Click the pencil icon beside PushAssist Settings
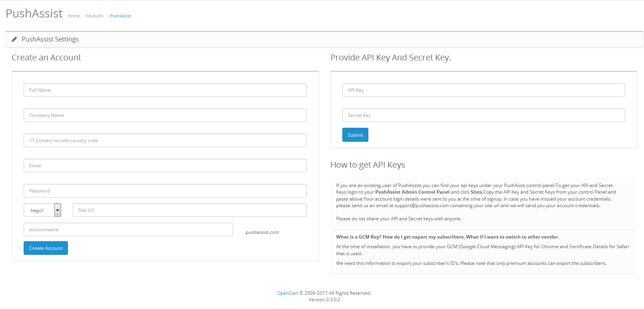Screen dimensions: 644x309 tap(14, 39)
